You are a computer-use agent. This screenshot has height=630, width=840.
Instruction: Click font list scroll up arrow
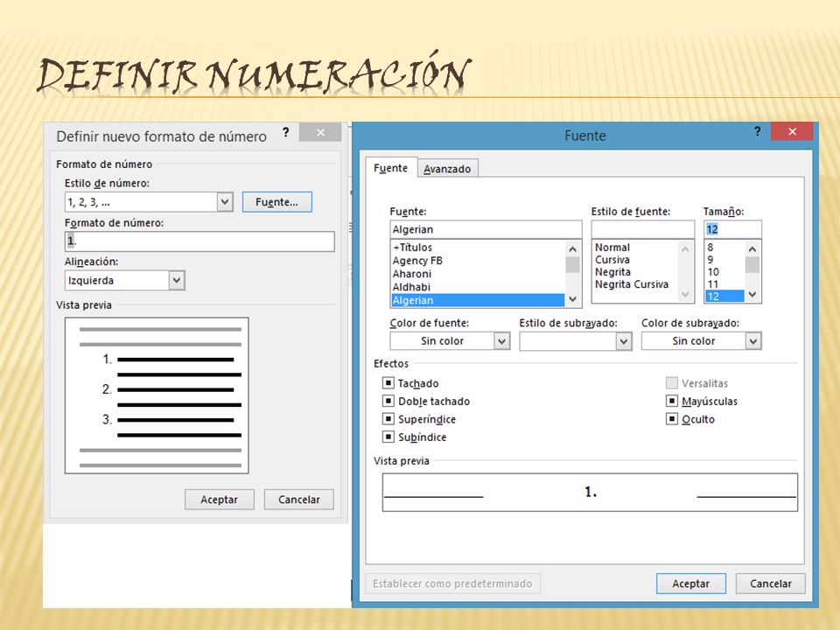click(x=572, y=248)
